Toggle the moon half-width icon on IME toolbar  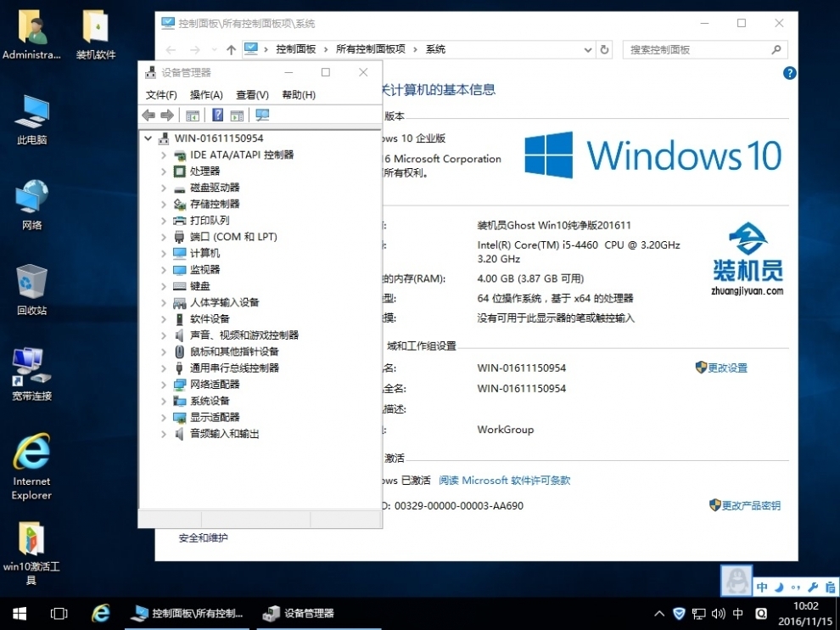tap(779, 587)
